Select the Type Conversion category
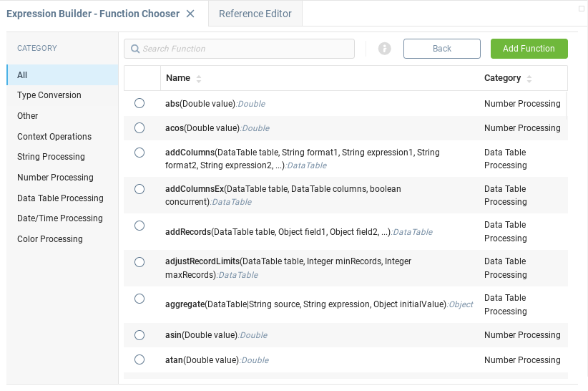The height and width of the screenshot is (391, 588). [x=49, y=95]
